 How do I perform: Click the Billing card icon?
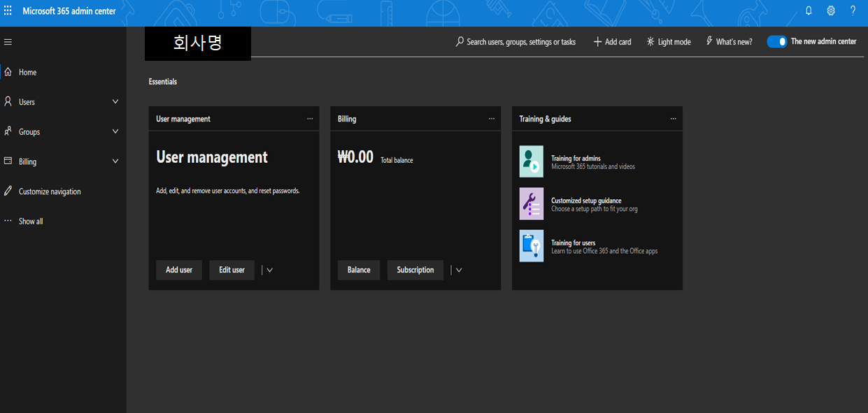pyautogui.click(x=8, y=161)
